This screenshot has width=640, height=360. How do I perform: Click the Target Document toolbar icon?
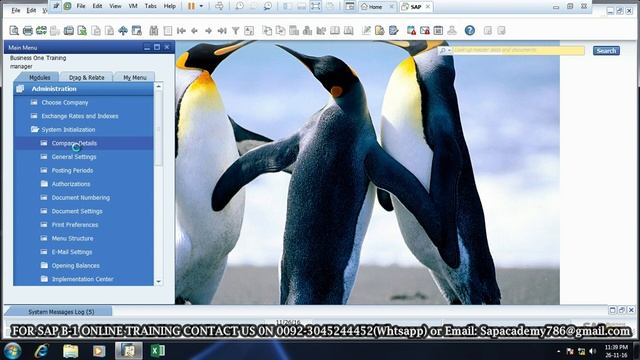click(280, 31)
